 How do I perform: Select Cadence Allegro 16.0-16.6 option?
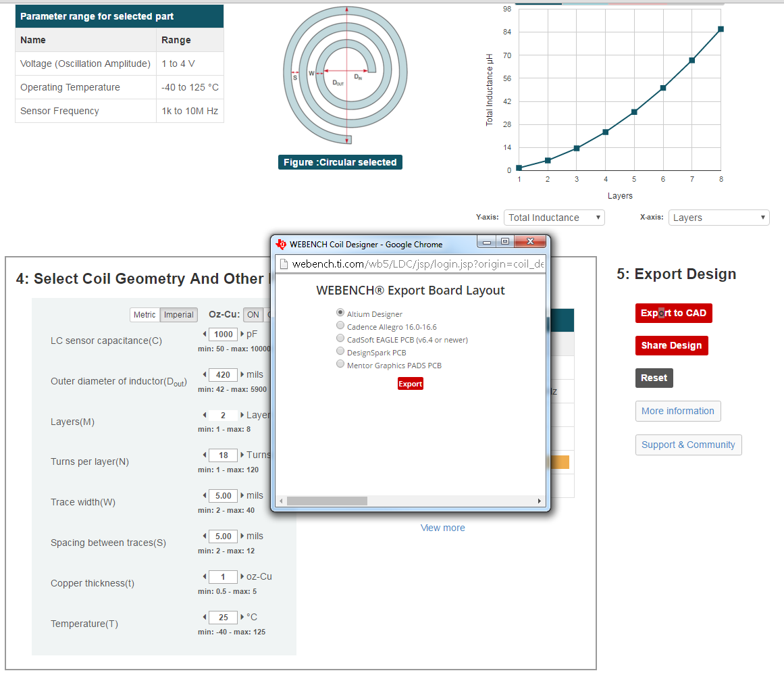point(340,325)
